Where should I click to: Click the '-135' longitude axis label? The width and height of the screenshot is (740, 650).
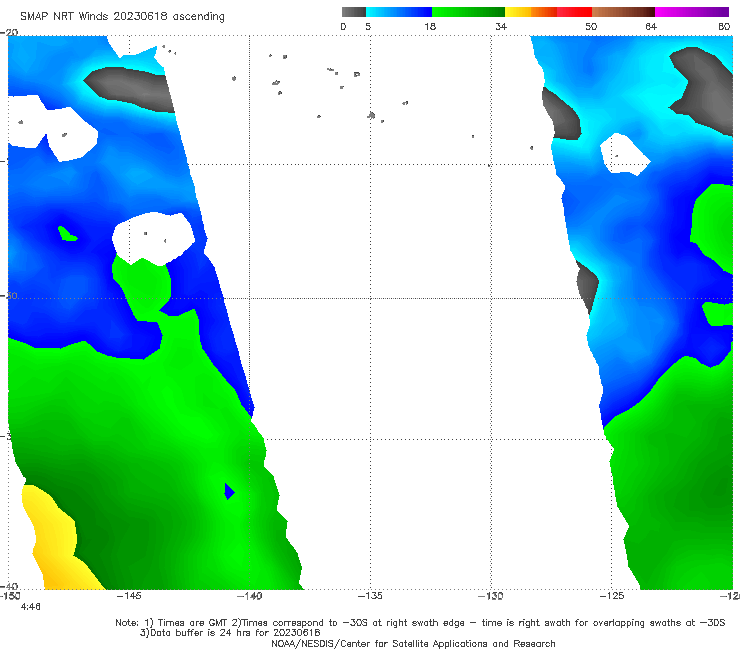(370, 596)
